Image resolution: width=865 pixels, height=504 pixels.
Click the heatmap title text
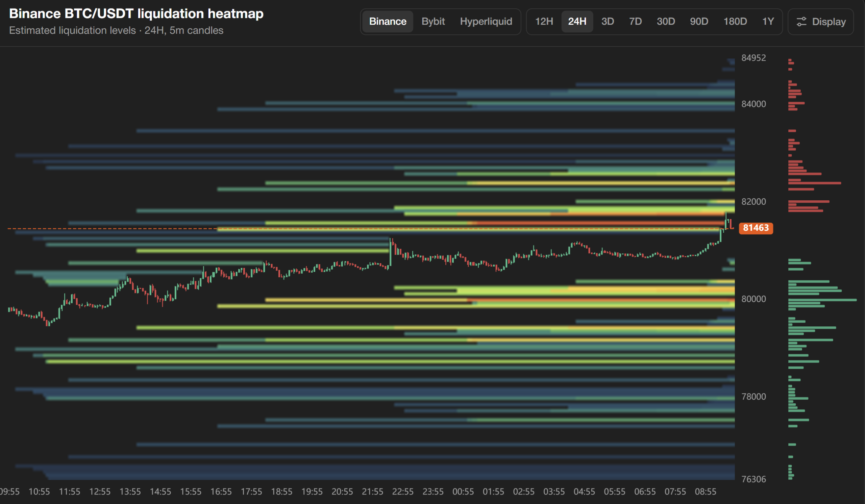point(136,14)
